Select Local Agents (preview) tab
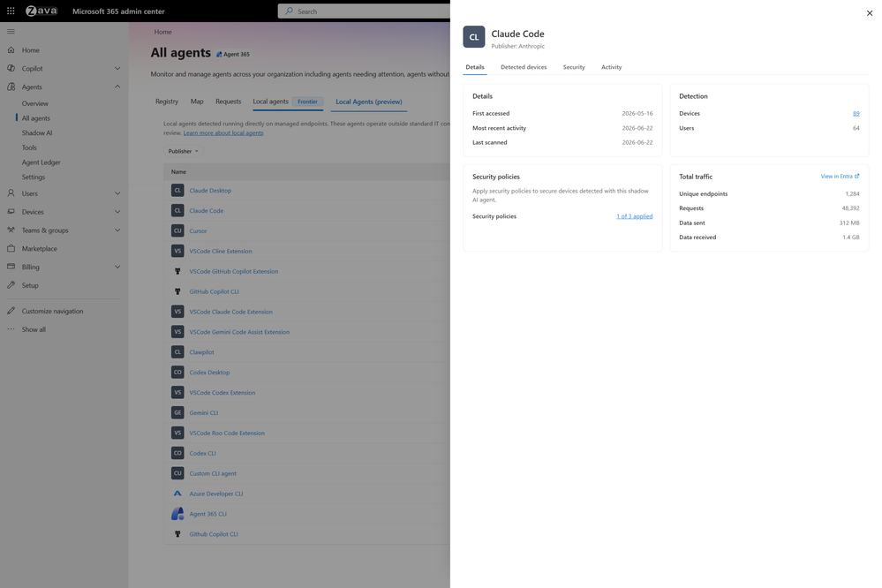Image resolution: width=882 pixels, height=588 pixels. (369, 102)
